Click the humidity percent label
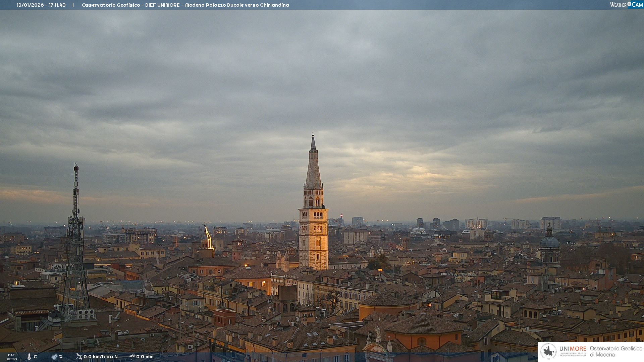 61,357
